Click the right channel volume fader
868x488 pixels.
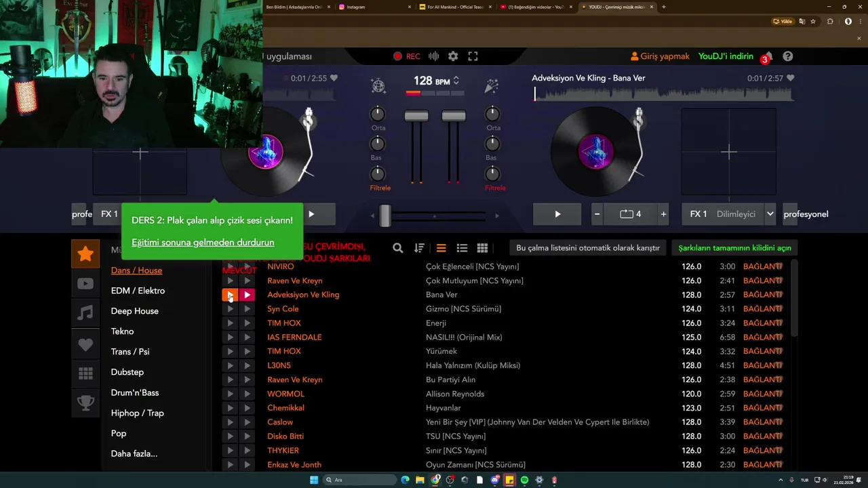(454, 116)
